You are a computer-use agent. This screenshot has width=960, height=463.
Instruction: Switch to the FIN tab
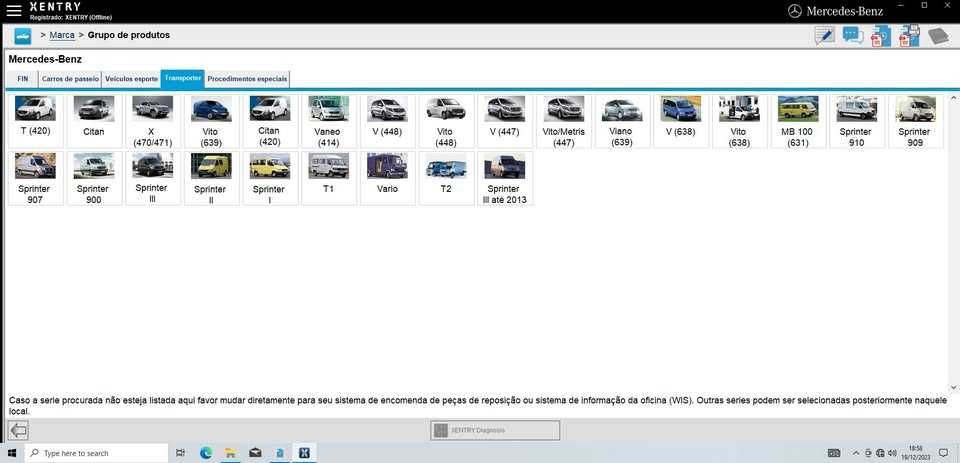click(23, 79)
